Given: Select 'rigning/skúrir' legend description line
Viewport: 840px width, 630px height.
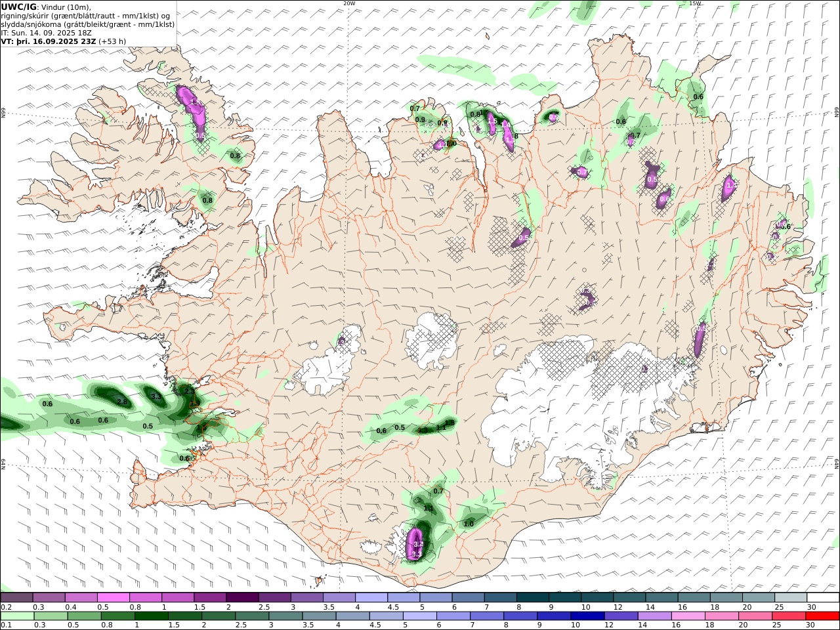Looking at the screenshot, I should [85, 16].
